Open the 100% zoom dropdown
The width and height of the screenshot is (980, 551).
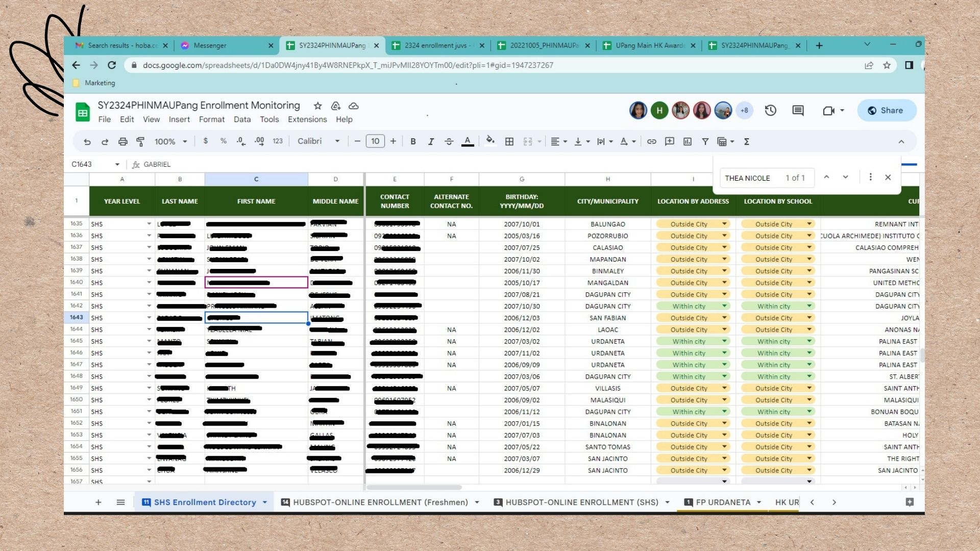pos(170,141)
